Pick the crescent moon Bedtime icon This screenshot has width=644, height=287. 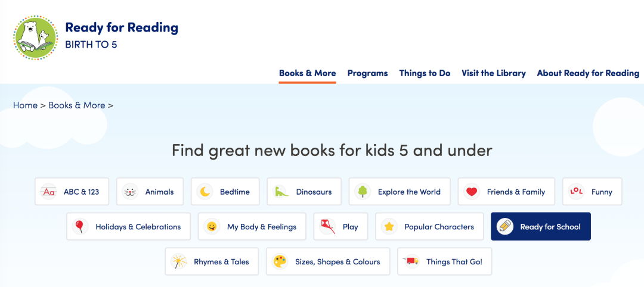205,192
